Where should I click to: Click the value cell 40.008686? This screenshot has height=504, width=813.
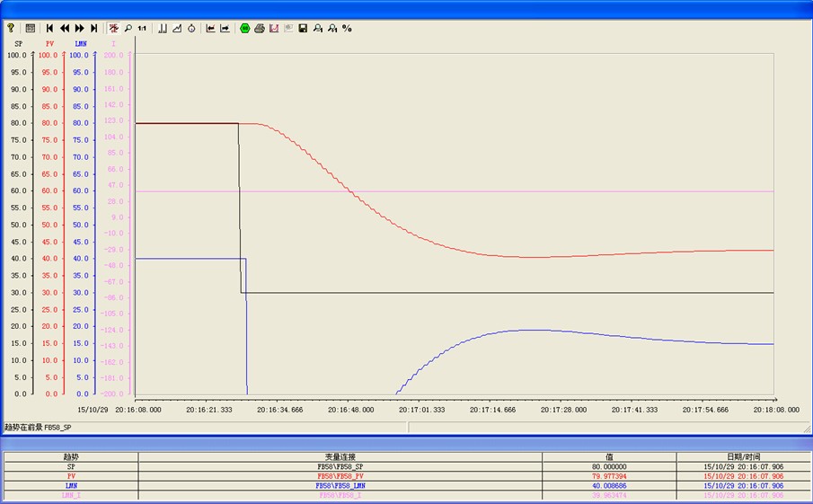609,486
